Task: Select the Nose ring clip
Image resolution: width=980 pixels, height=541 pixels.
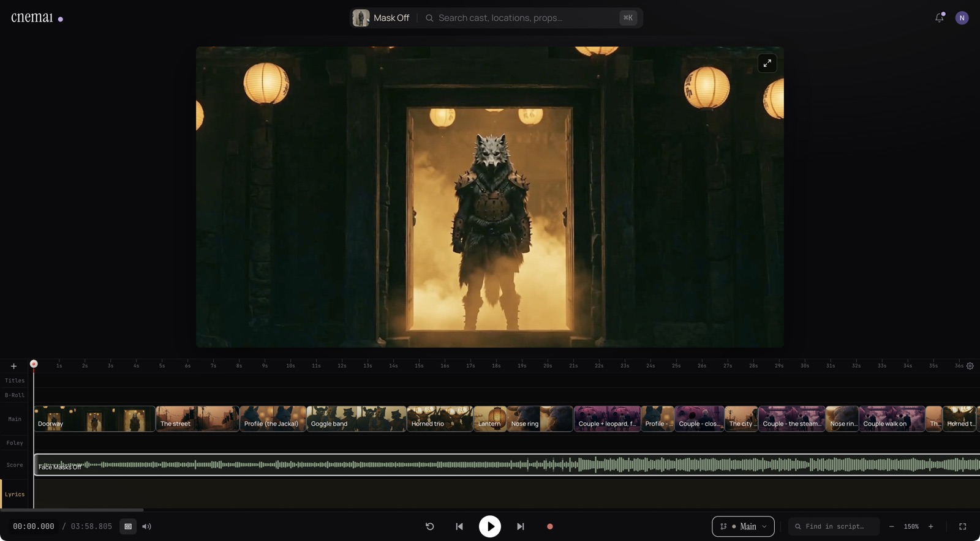Action: tap(540, 419)
